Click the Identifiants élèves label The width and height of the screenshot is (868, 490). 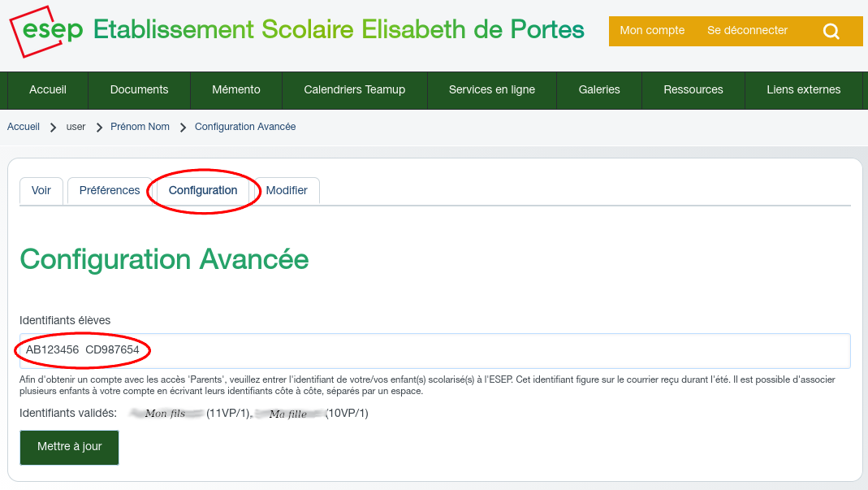pyautogui.click(x=65, y=320)
